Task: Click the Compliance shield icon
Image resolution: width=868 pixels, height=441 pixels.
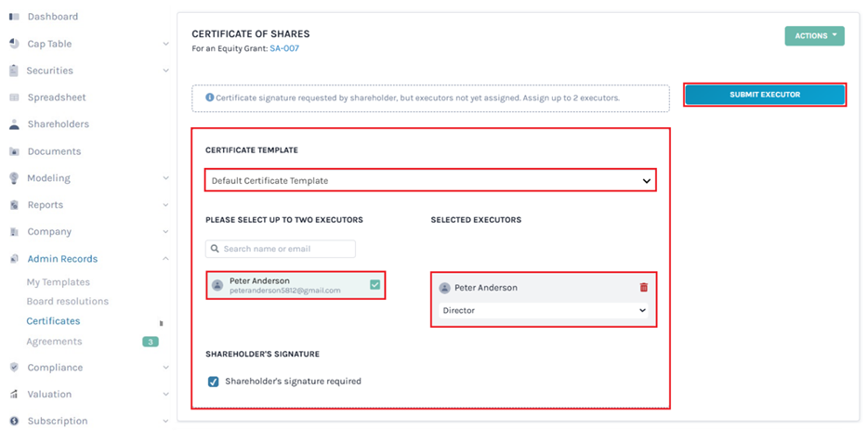Action: pyautogui.click(x=14, y=368)
